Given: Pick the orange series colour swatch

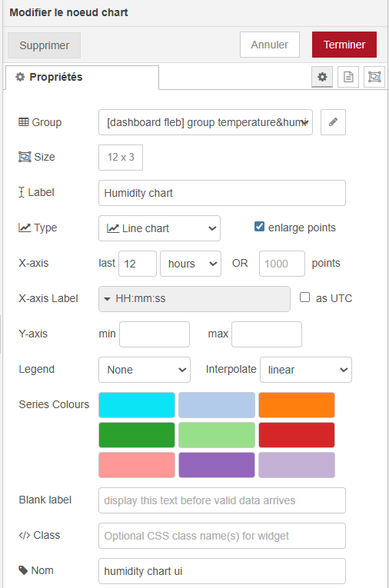Looking at the screenshot, I should (297, 405).
